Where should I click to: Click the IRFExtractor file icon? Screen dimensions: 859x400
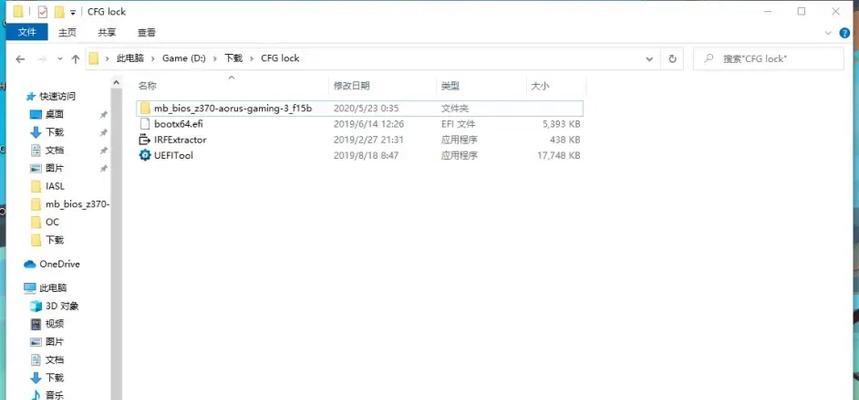click(x=145, y=140)
